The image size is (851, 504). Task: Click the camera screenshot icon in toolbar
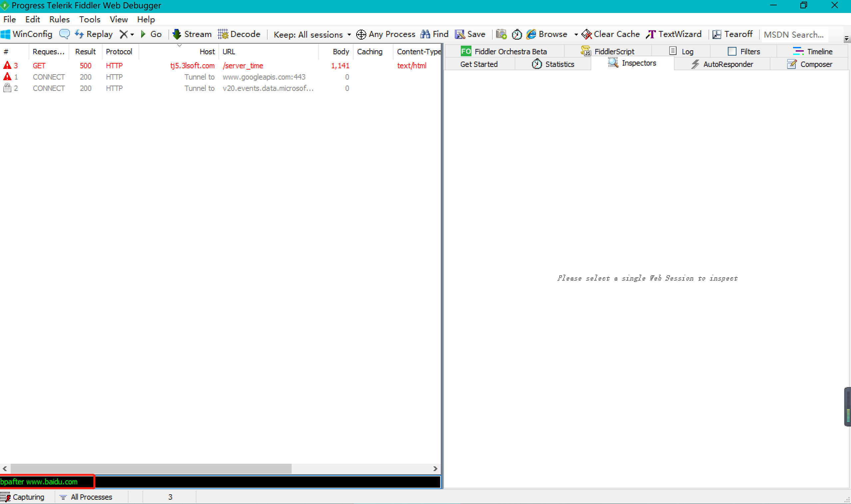501,34
